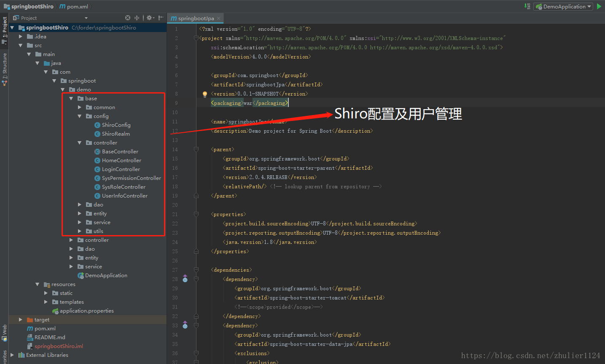Viewport: 605px width, 364px height.
Task: Select the service package under base
Action: click(102, 222)
